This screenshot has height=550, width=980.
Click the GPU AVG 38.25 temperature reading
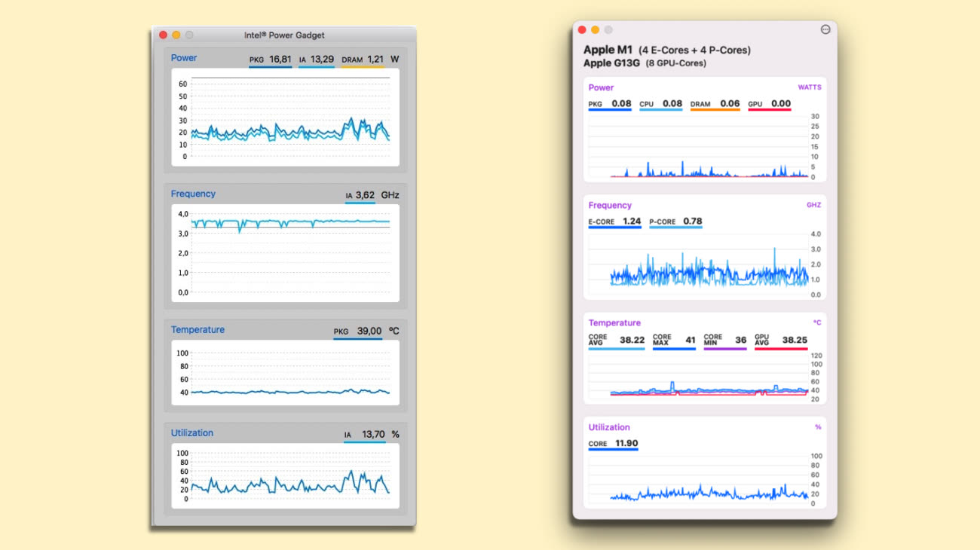[781, 341]
